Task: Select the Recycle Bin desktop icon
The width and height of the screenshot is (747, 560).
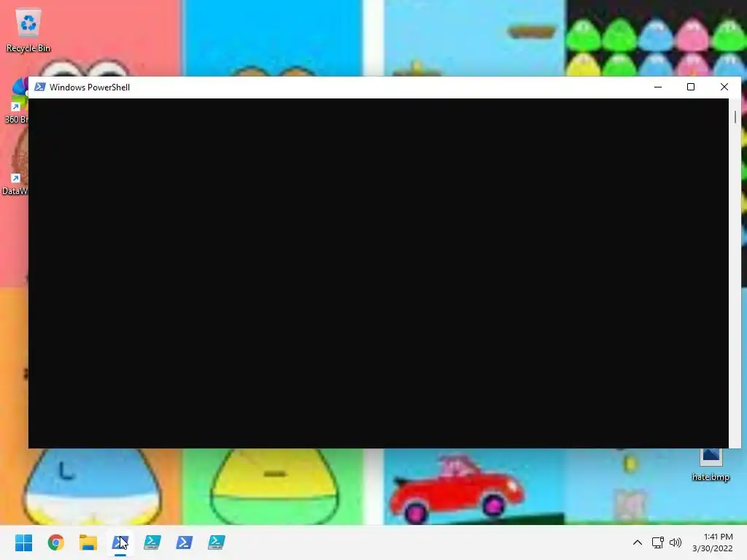Action: tap(28, 31)
